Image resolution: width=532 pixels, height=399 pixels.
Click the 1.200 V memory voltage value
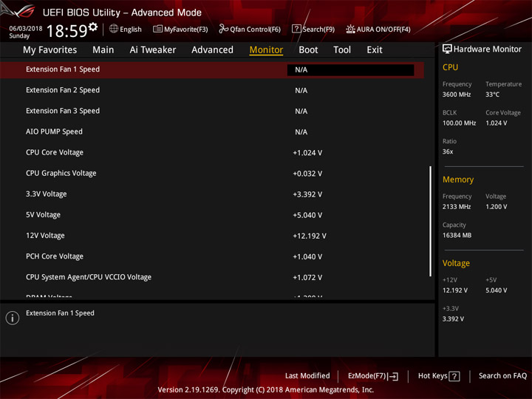coord(496,207)
